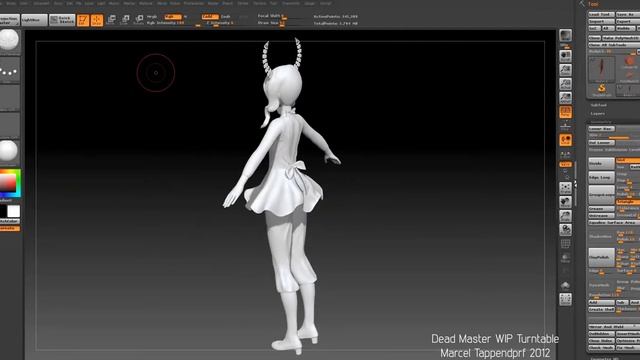Screen dimensions: 640x360
Task: Toggle the Rgb channel button
Action: click(173, 17)
